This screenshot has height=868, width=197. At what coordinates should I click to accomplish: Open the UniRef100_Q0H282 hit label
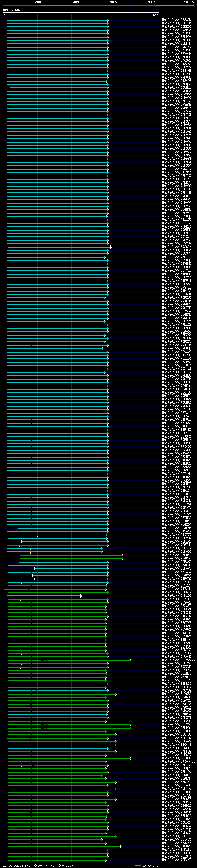[177, 596]
